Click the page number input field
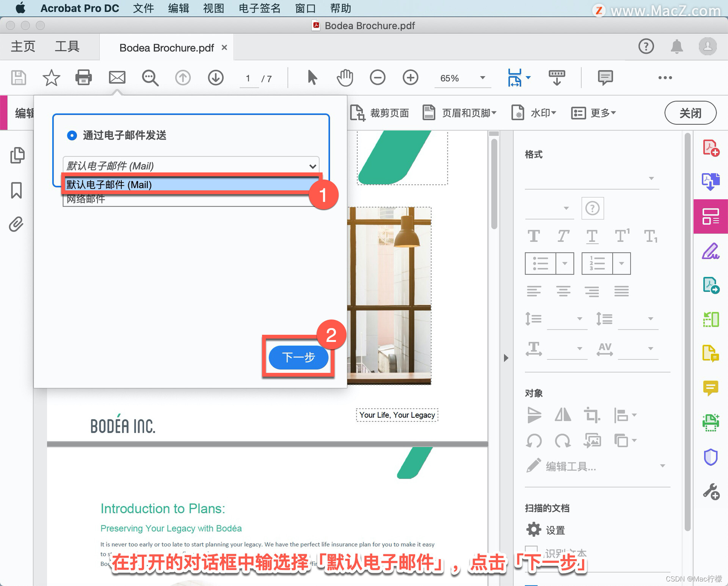 [x=248, y=78]
